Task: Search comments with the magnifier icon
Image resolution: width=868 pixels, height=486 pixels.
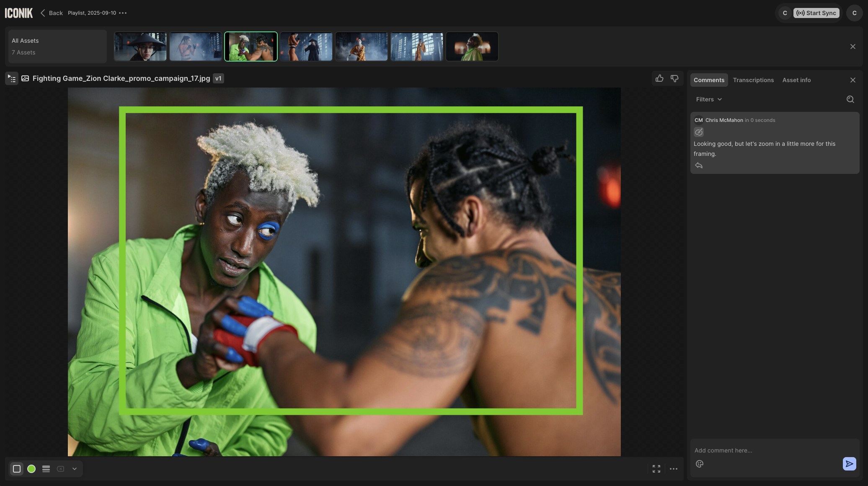Action: click(850, 99)
